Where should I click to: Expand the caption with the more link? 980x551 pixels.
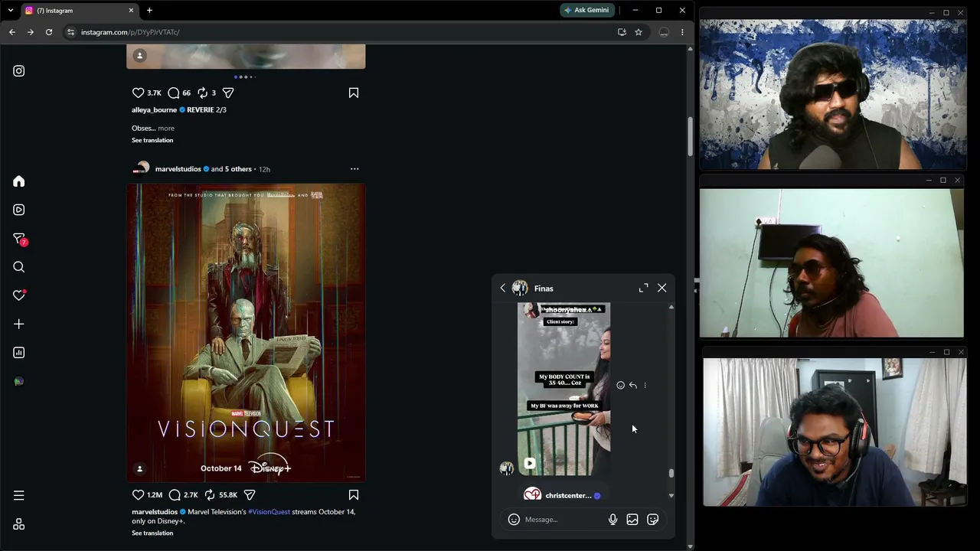166,129
